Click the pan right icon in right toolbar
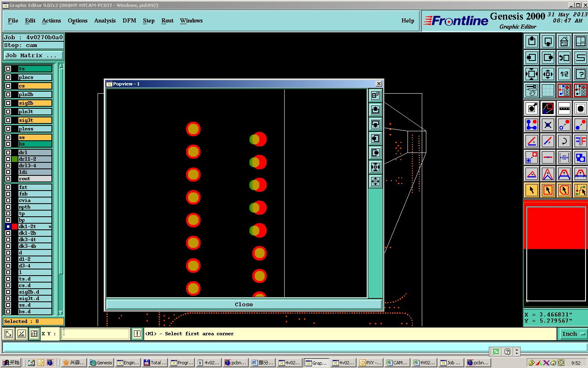 (x=548, y=58)
